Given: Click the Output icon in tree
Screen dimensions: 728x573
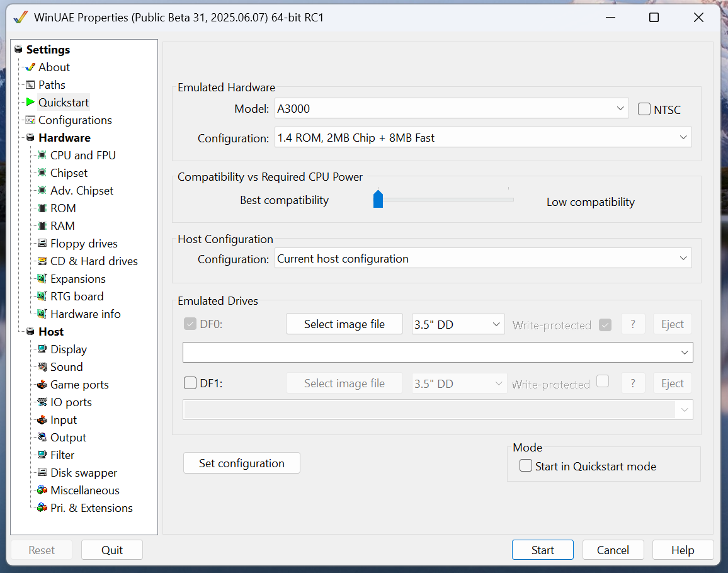Looking at the screenshot, I should point(42,437).
